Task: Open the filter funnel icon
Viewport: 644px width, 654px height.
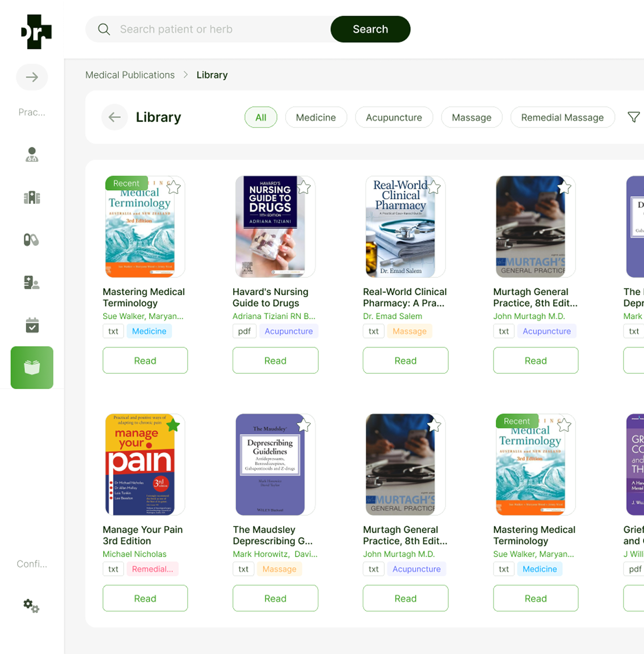Action: point(634,117)
